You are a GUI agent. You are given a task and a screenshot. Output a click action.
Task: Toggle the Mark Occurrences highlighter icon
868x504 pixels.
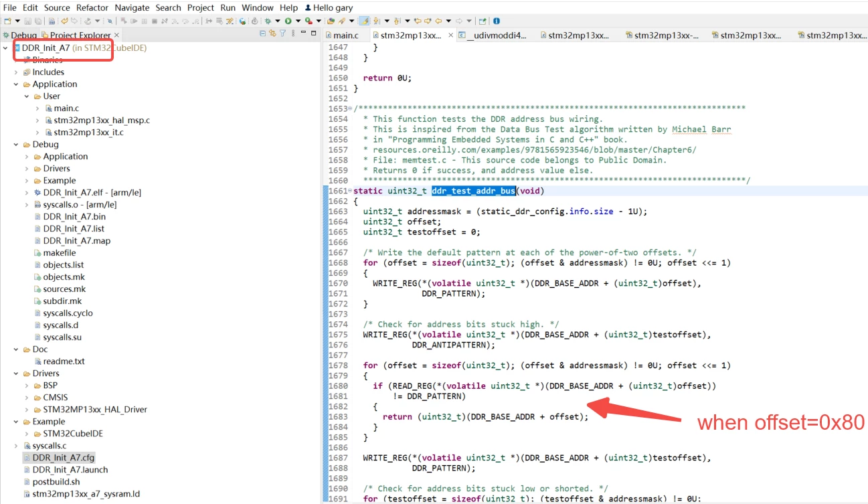click(x=365, y=21)
